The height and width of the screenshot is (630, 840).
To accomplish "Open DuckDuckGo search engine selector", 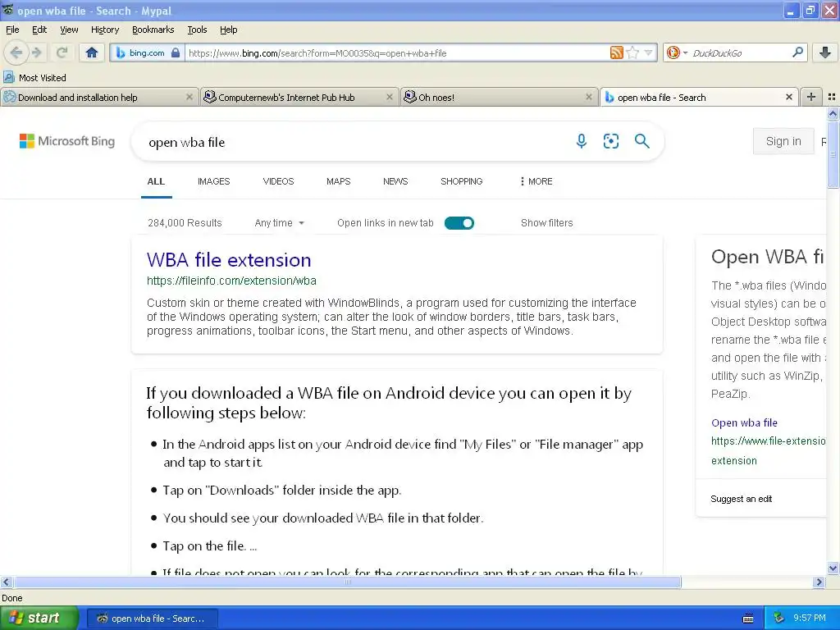I will click(x=677, y=52).
